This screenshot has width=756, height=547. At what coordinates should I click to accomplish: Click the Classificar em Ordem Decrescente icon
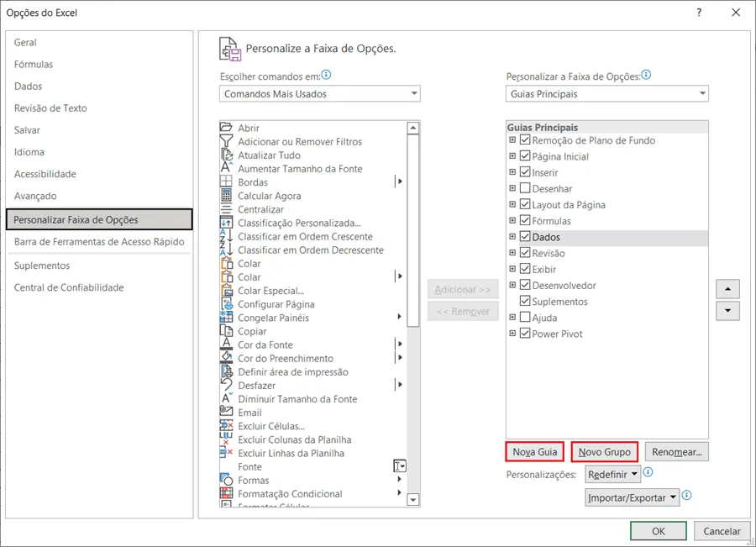(226, 250)
